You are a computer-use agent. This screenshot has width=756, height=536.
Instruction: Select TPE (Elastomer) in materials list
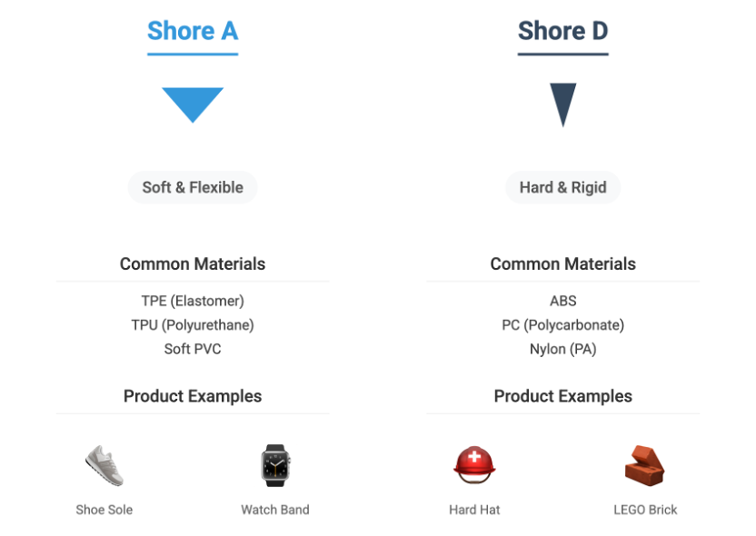[x=193, y=301]
